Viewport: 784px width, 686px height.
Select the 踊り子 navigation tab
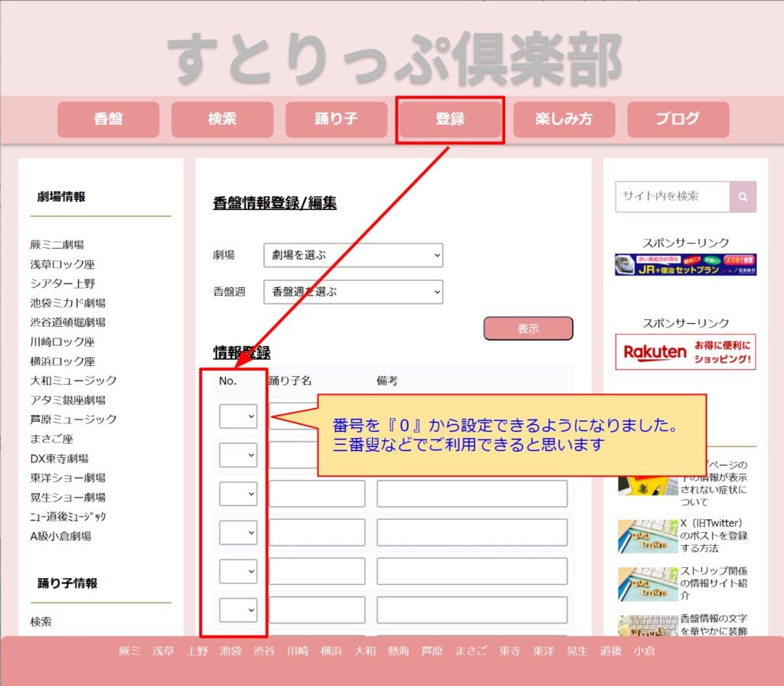(x=336, y=119)
